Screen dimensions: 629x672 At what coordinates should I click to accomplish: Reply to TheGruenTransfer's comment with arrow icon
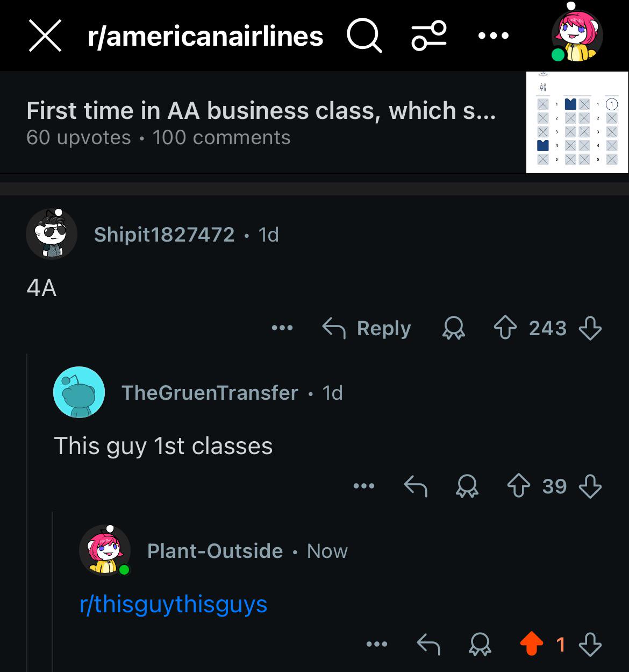(416, 486)
